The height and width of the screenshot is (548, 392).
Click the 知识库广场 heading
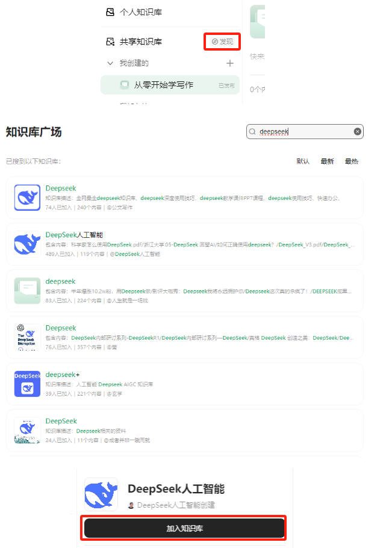[34, 132]
